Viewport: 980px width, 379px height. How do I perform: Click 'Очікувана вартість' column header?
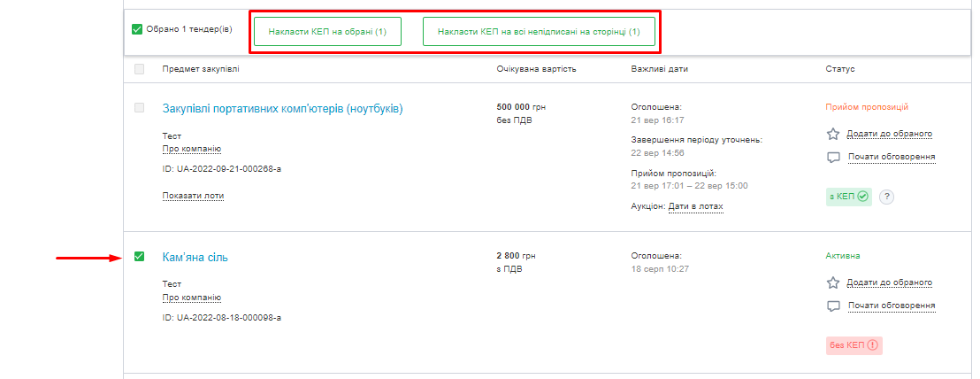(537, 69)
